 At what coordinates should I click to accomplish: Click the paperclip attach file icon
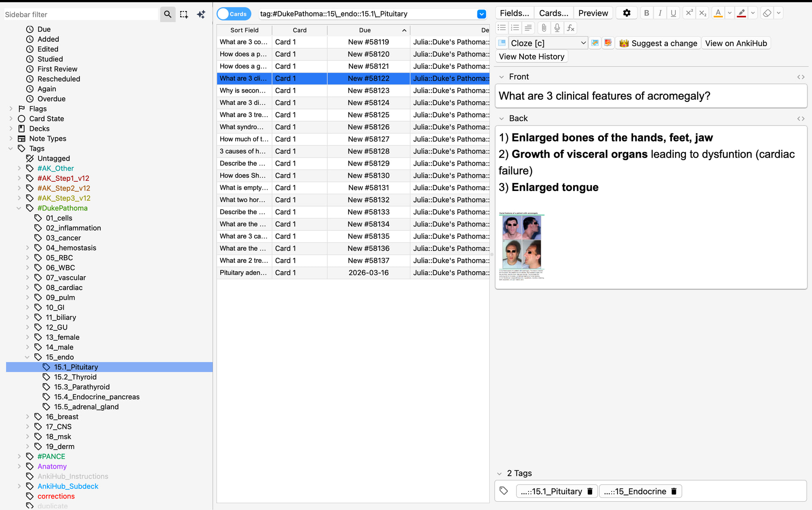point(544,28)
